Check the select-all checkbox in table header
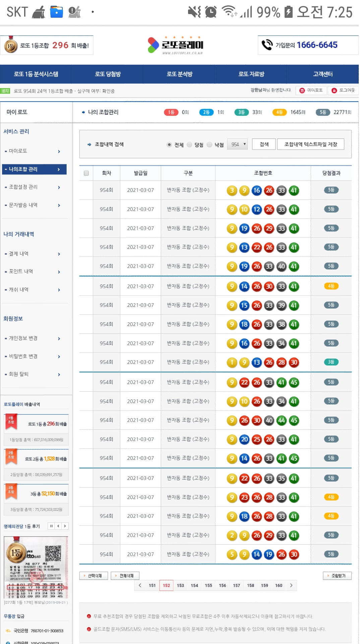 86,173
